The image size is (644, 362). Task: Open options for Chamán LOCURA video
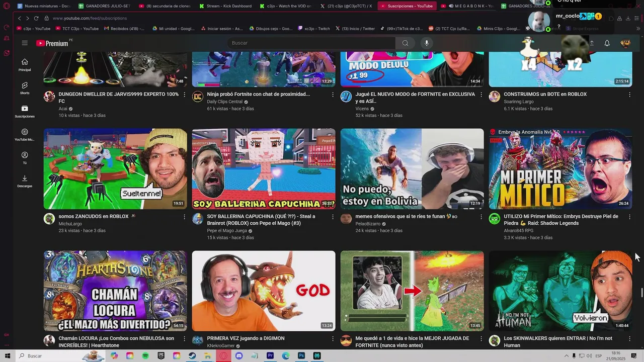tap(184, 339)
